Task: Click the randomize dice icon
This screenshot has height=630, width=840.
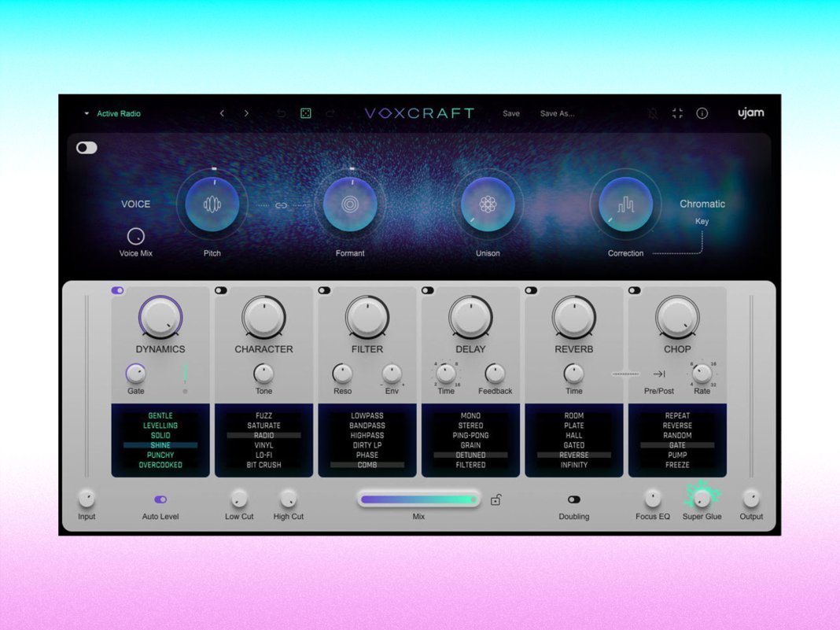Action: click(306, 113)
